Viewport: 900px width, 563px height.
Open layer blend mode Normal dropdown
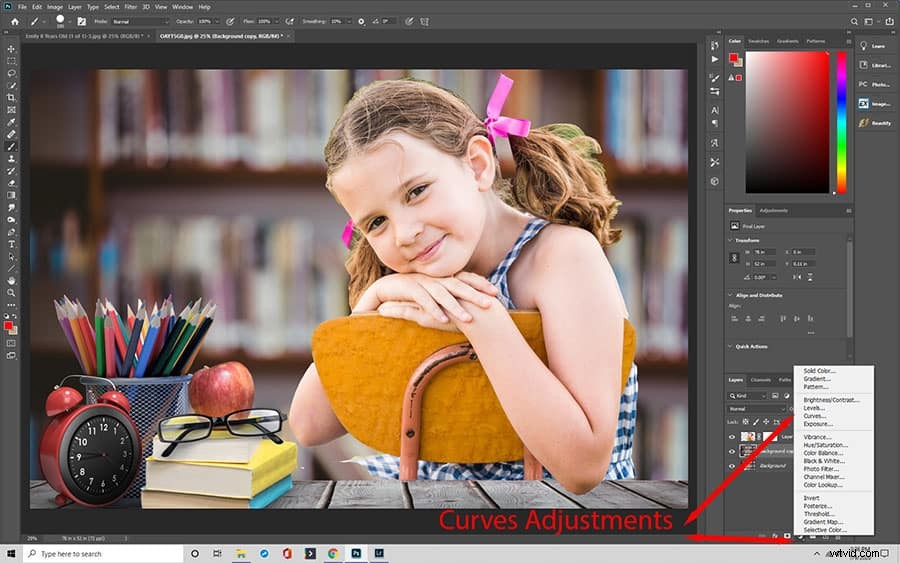click(x=757, y=409)
